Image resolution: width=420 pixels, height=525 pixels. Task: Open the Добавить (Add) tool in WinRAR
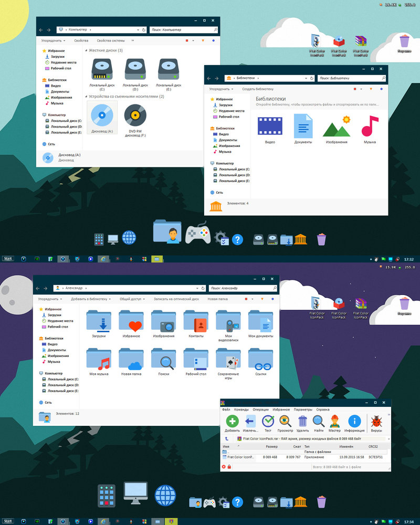[233, 420]
